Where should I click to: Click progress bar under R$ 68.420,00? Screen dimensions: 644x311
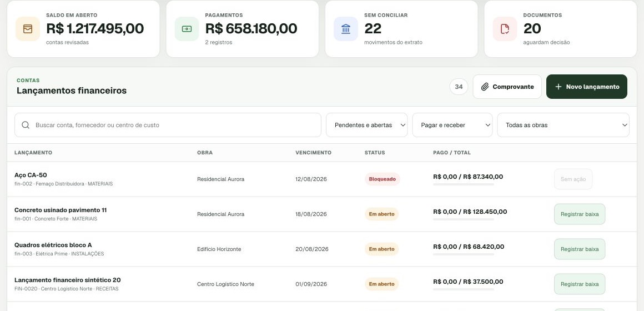pyautogui.click(x=463, y=254)
